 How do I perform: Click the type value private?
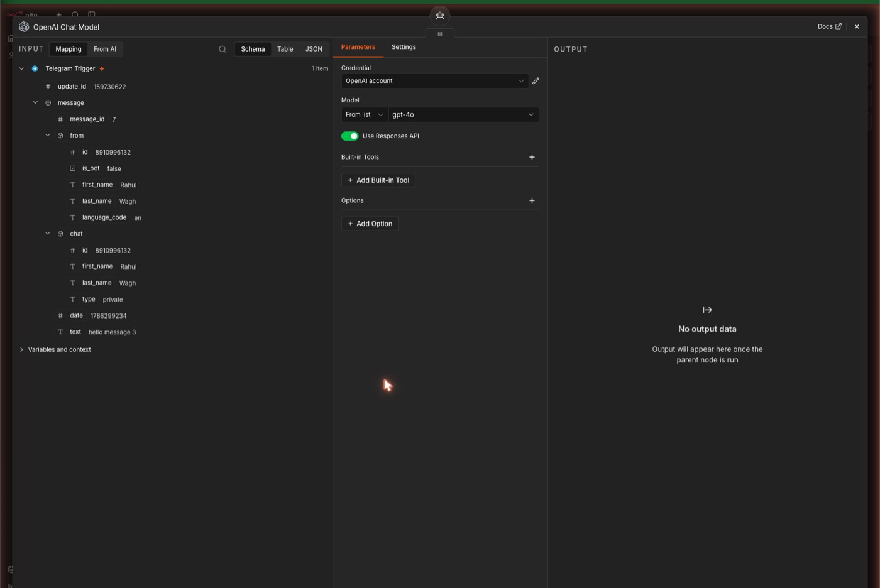(x=113, y=300)
